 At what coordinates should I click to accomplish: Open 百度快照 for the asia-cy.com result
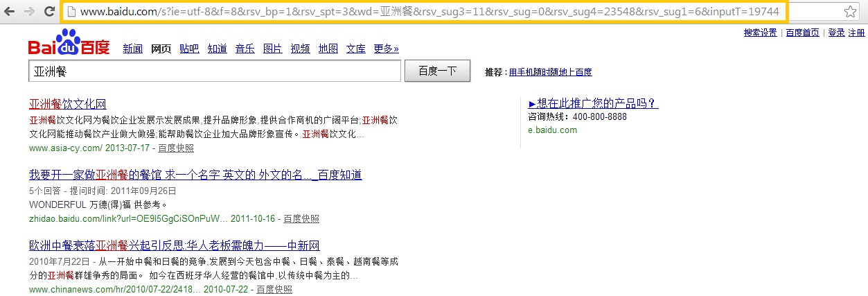point(176,148)
